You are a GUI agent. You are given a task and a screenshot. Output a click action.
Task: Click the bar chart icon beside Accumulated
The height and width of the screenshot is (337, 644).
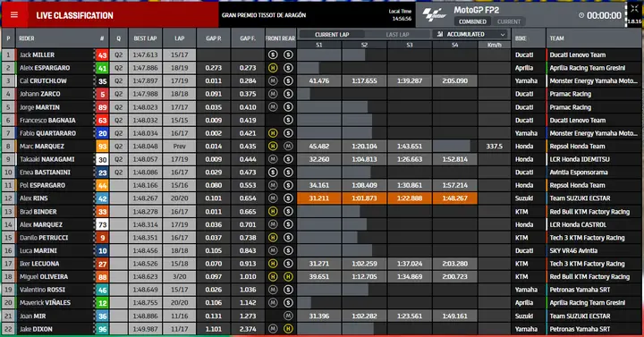(440, 34)
